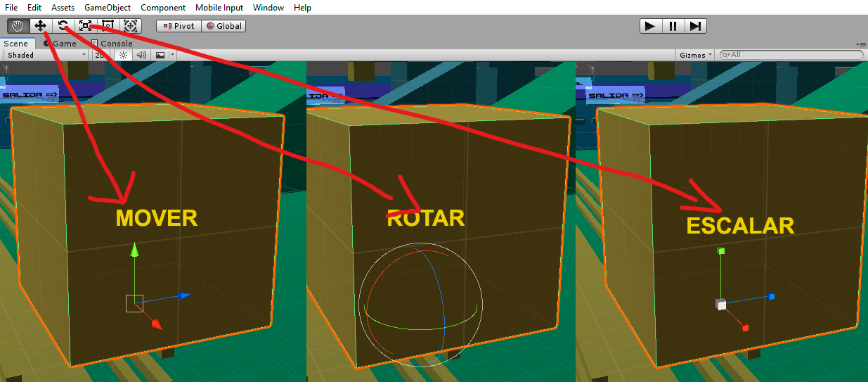
Task: Toggle Pivot/Center handle position
Action: (179, 26)
